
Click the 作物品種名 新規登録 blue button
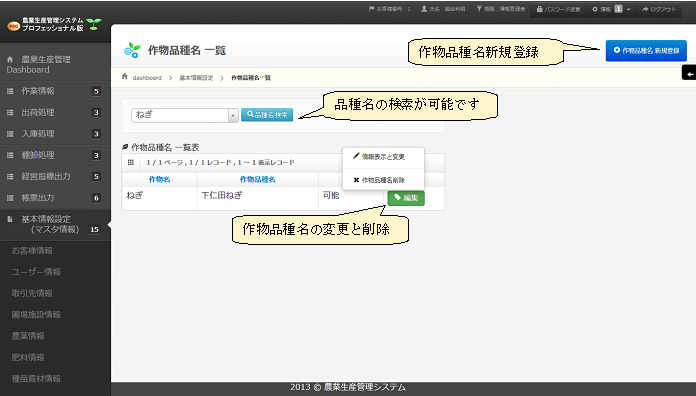646,51
